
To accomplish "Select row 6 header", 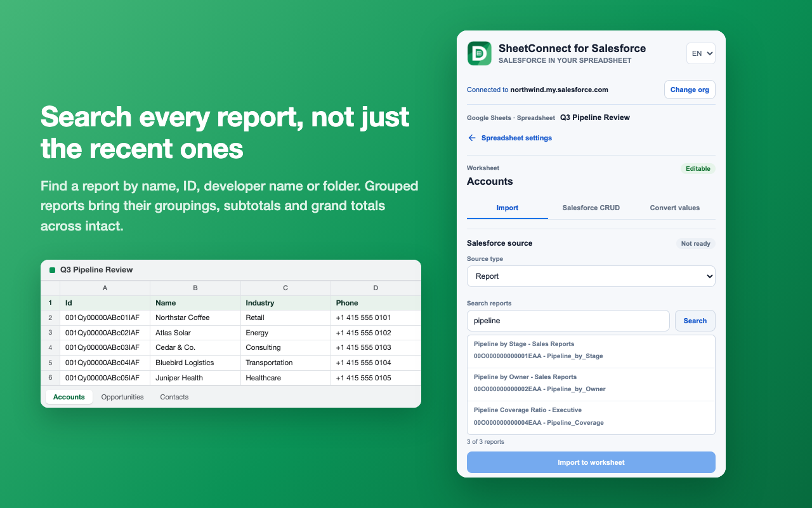I will pyautogui.click(x=50, y=378).
